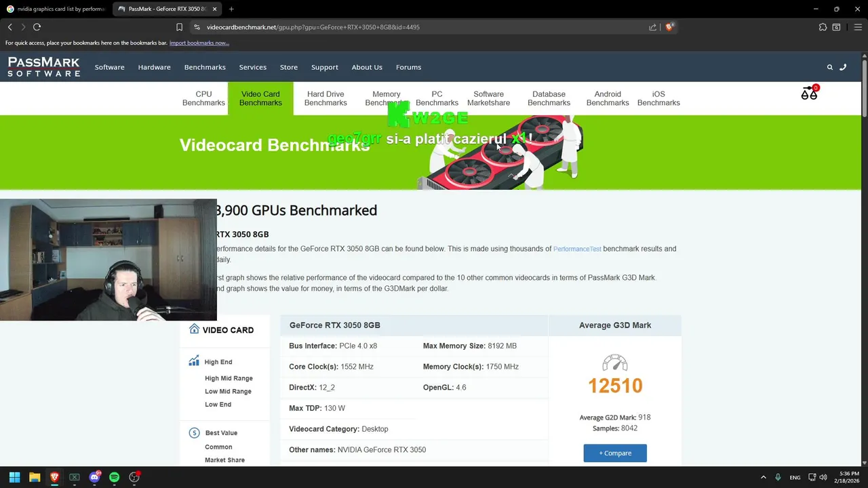Open site information icon in the address bar
The height and width of the screenshot is (488, 868).
click(x=197, y=27)
